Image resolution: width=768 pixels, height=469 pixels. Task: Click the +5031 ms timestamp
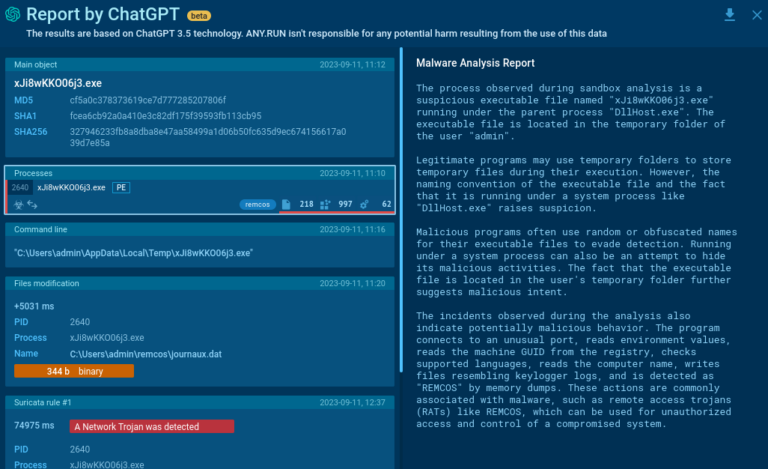[x=34, y=306]
